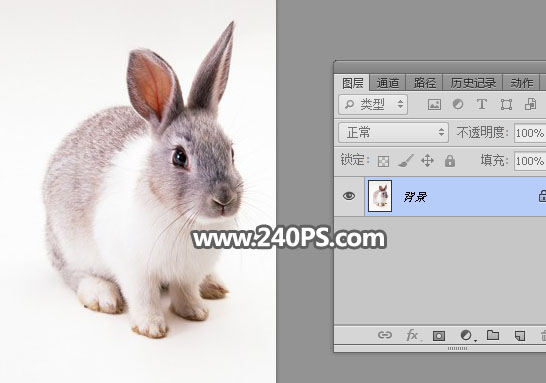The height and width of the screenshot is (383, 546).
Task: Add a layer mask
Action: click(x=439, y=336)
